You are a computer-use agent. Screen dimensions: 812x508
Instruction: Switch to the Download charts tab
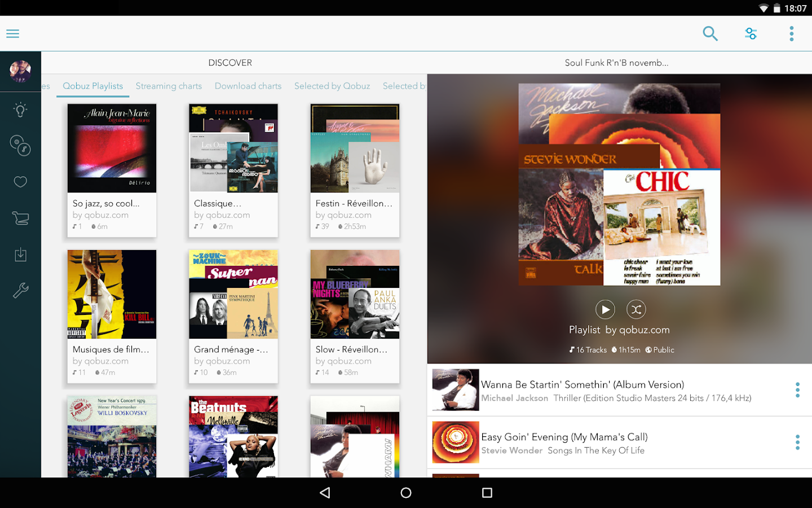[248, 86]
